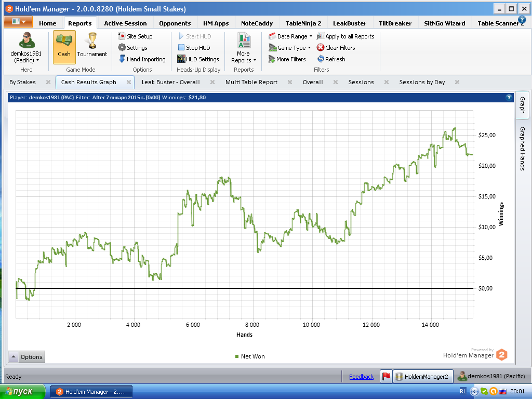Close the Sessions report tab
Image resolution: width=532 pixels, height=399 pixels.
pos(387,82)
